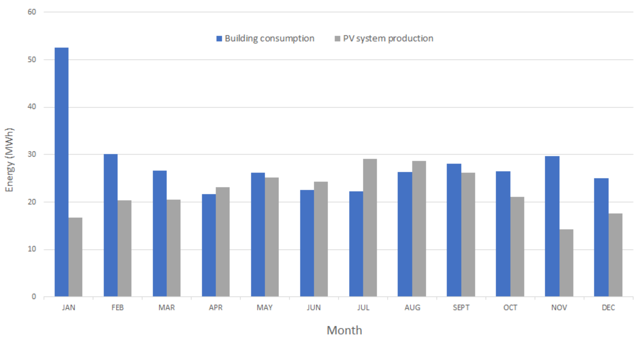Viewport: 644px width, 340px height.
Task: Click the blue DEC consumption bar
Action: pyautogui.click(x=601, y=237)
